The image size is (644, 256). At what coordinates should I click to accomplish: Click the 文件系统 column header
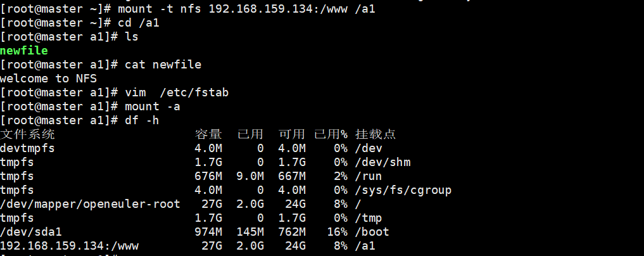pos(27,134)
